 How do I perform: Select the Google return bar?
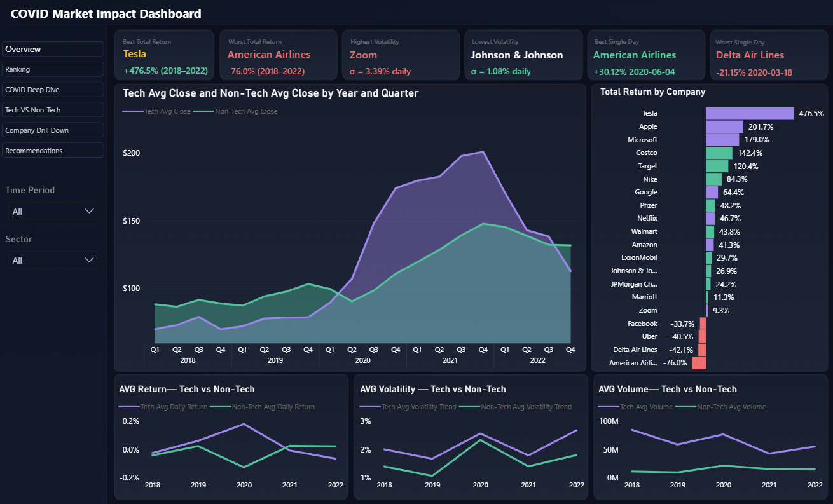point(712,192)
